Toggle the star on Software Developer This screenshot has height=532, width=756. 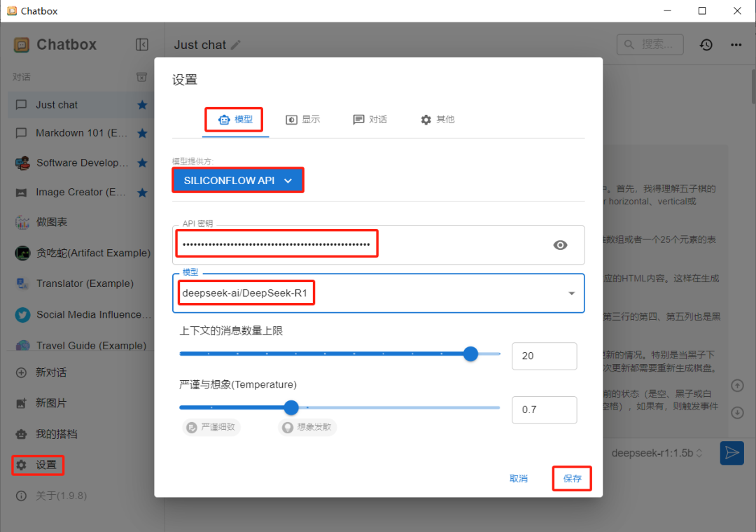coord(142,163)
